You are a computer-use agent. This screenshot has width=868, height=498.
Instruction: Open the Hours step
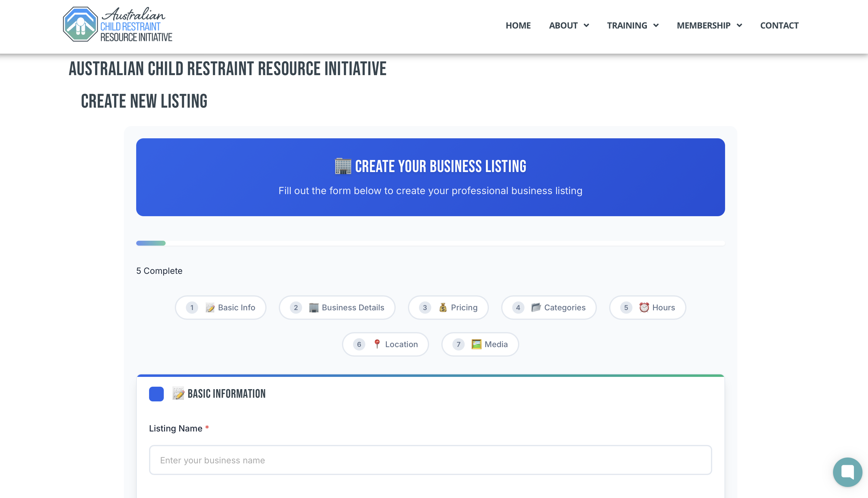coord(648,308)
